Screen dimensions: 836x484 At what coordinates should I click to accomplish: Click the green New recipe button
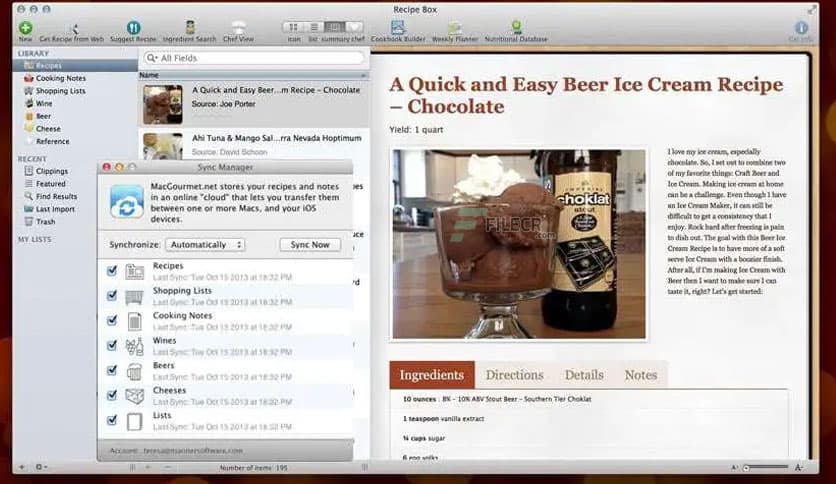25,27
